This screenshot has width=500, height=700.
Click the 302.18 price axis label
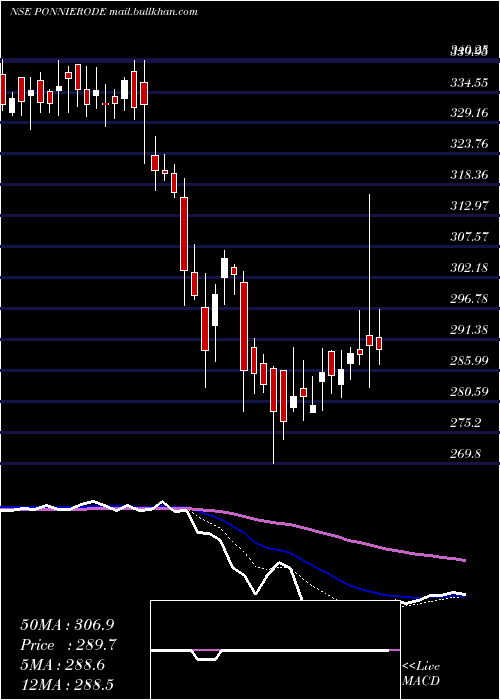pyautogui.click(x=468, y=268)
